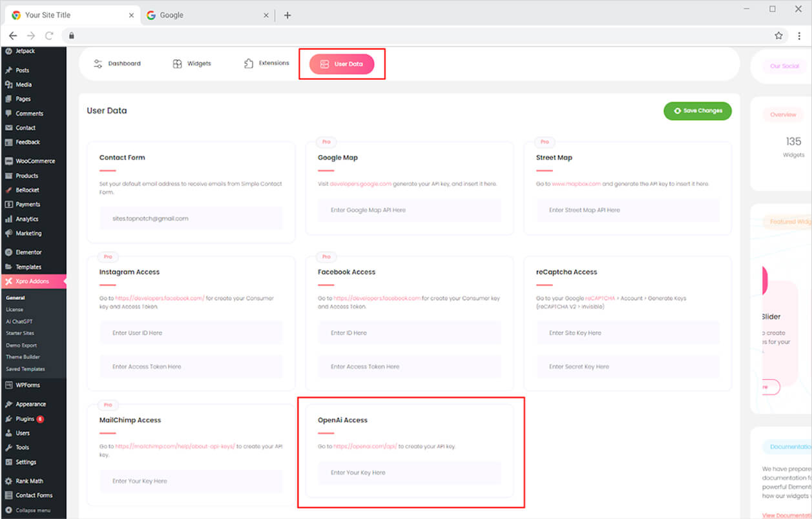Viewport: 812px width, 519px height.
Task: Switch to the Extensions tab
Action: point(266,63)
